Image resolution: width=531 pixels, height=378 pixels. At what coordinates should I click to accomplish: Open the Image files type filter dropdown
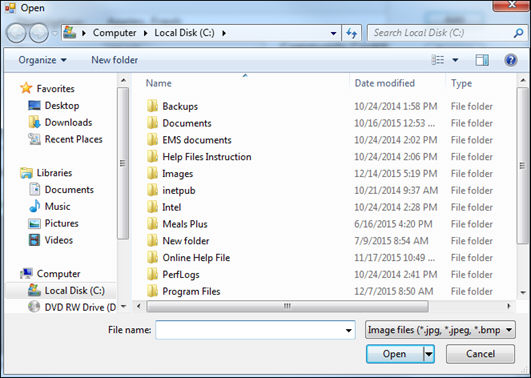pos(440,330)
